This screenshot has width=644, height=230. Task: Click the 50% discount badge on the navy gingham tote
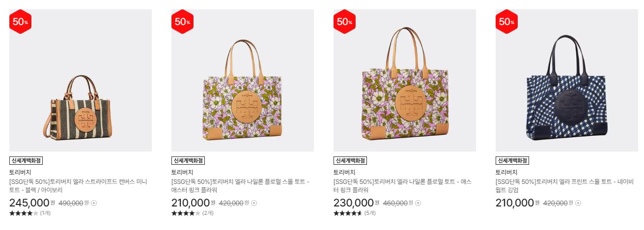[x=506, y=22]
